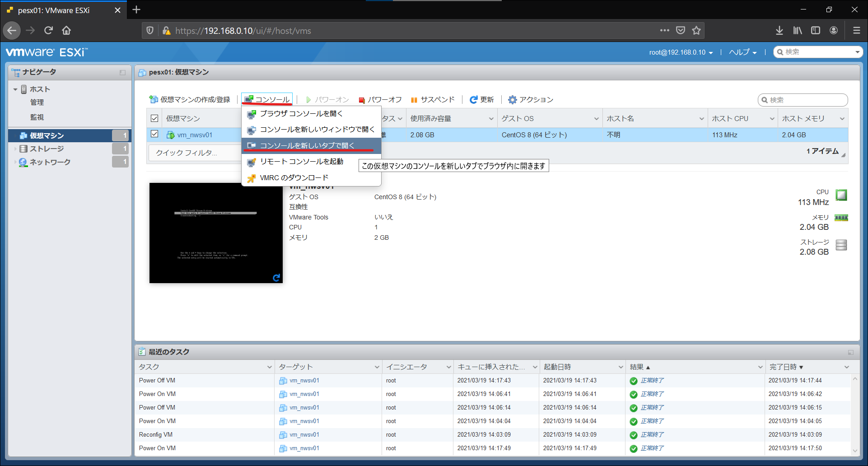
Task: Open the Firefox hamburger menu
Action: click(856, 31)
